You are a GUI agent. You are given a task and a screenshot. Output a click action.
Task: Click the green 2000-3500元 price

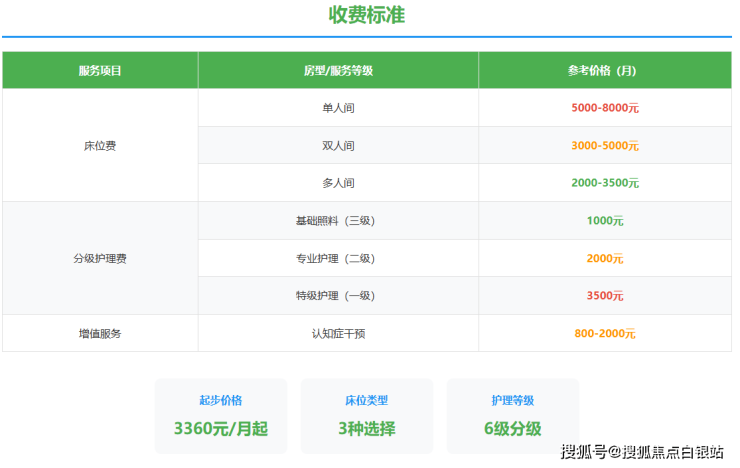(604, 183)
